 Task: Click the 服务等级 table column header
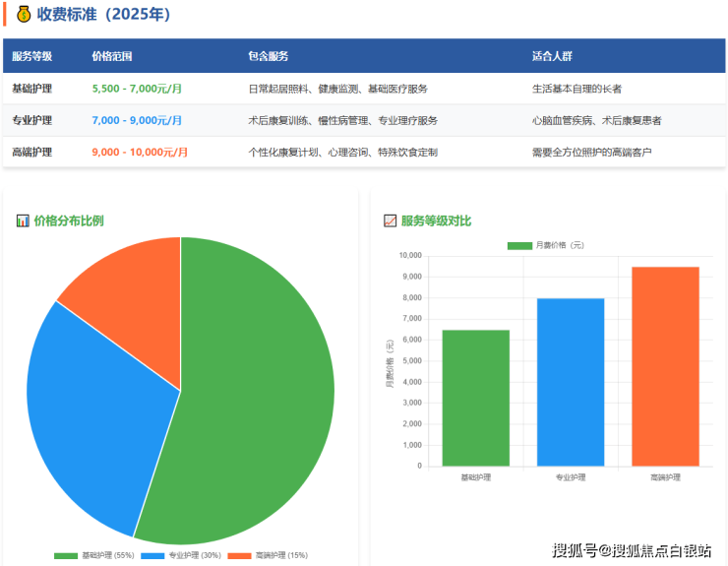(32, 56)
